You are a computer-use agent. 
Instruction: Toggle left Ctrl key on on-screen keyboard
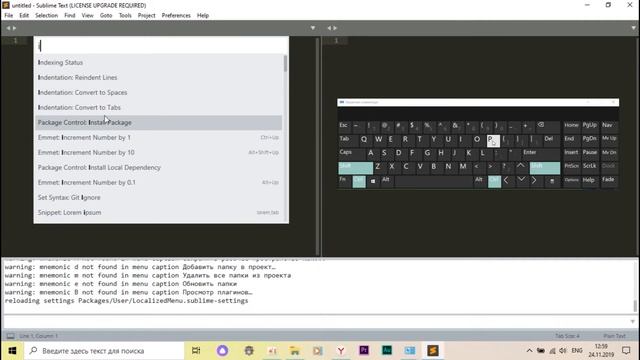point(359,181)
